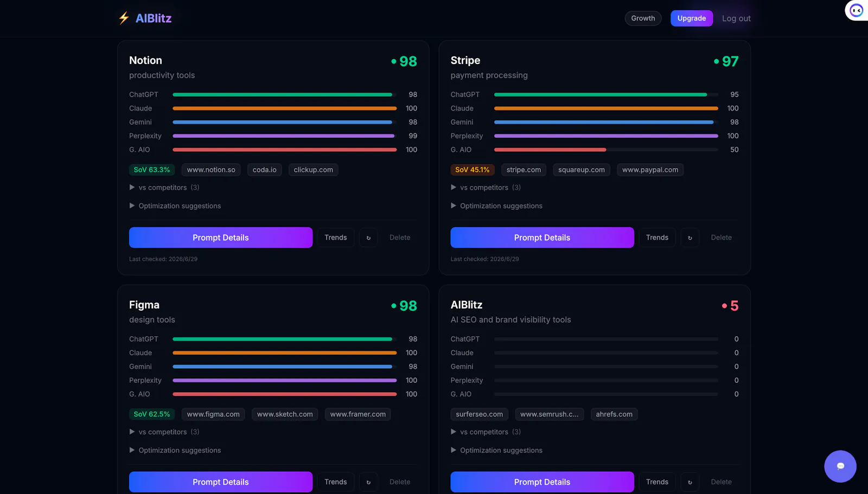Click the refresh icon in the AIBlitz card
Image resolution: width=868 pixels, height=494 pixels.
click(x=690, y=482)
